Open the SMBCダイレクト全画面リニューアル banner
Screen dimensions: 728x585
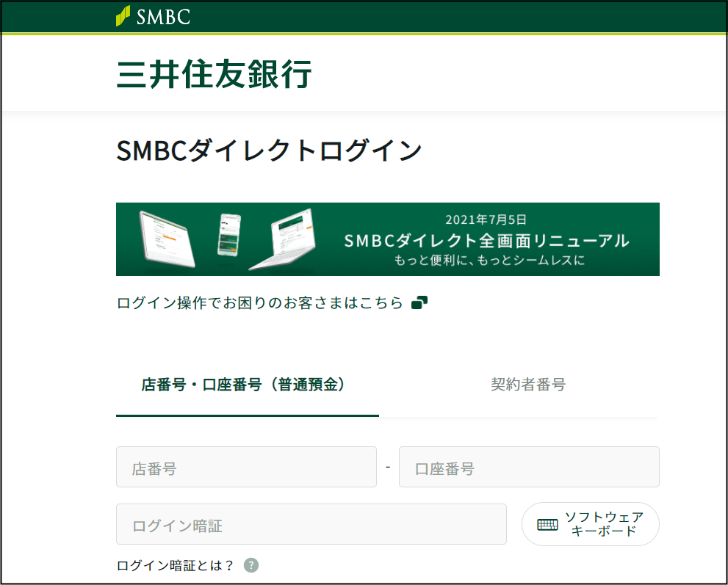388,239
